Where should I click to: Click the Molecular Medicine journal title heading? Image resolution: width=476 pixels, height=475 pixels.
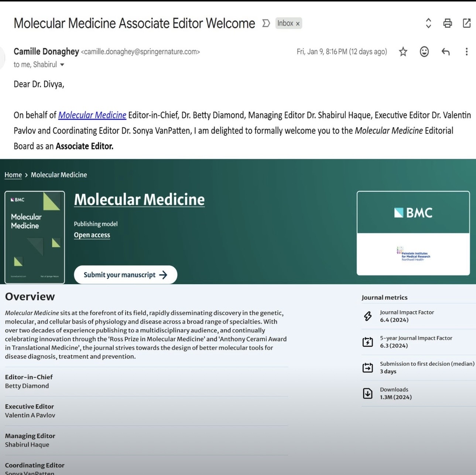pos(139,200)
